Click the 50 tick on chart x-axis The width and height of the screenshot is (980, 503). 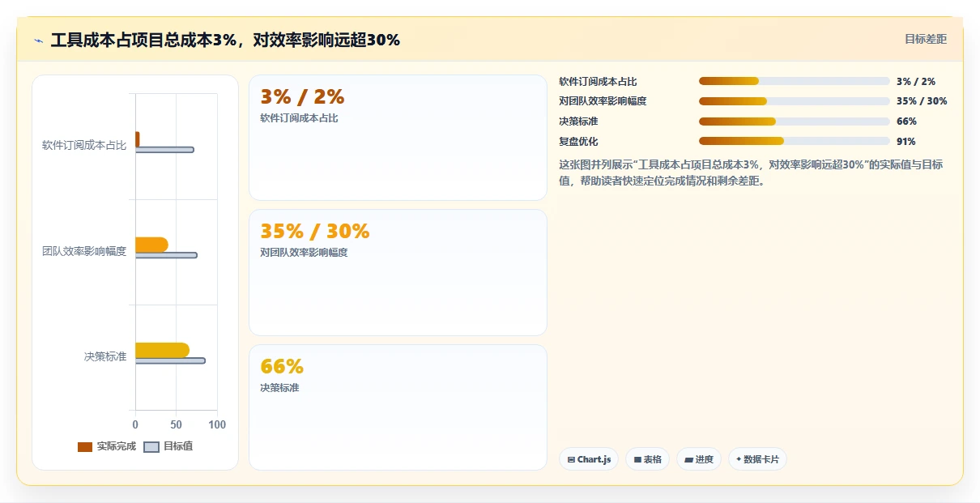point(176,424)
